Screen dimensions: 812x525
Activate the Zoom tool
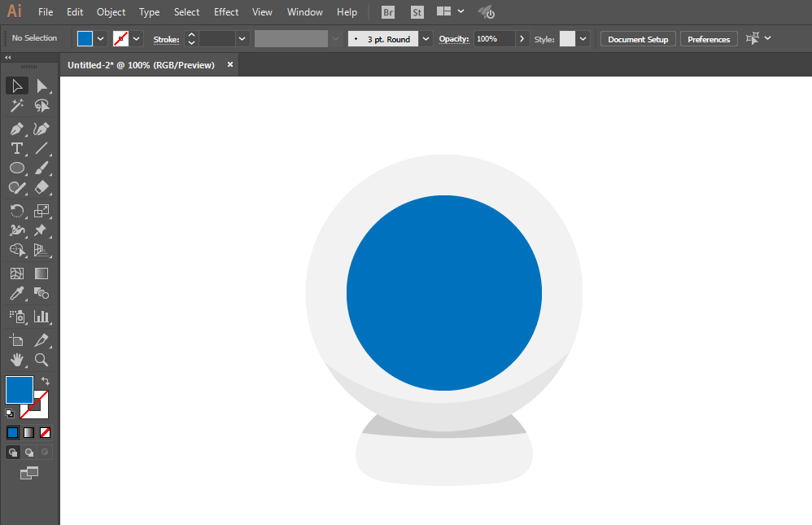[41, 360]
